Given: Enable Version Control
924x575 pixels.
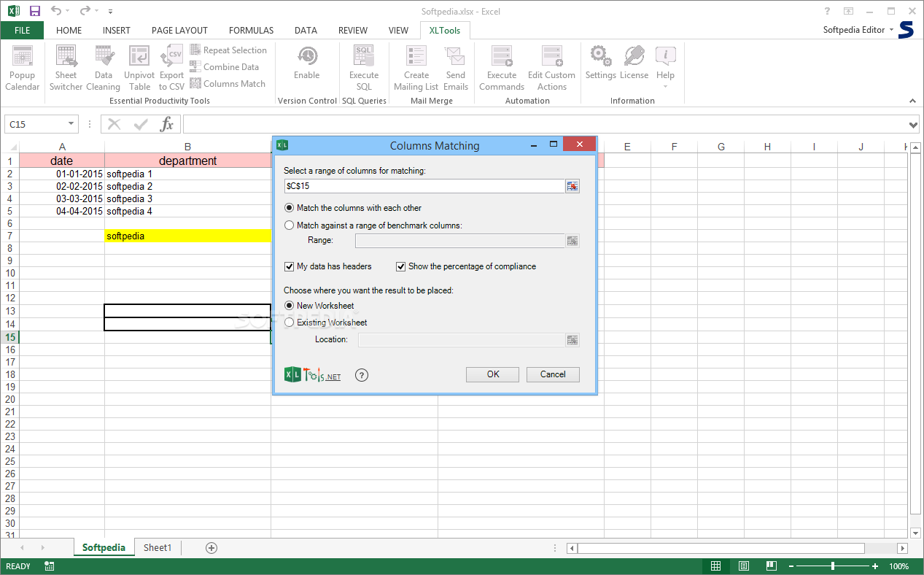Looking at the screenshot, I should 307,63.
